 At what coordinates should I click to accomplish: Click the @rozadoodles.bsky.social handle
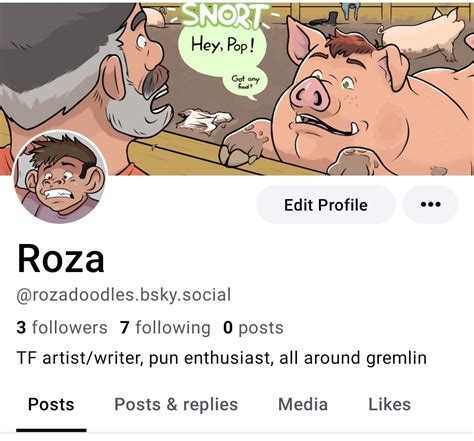[x=124, y=295]
